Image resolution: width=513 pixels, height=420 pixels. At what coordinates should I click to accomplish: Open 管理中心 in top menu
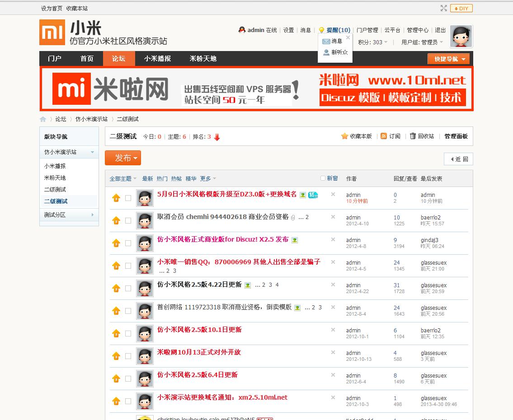pos(418,30)
